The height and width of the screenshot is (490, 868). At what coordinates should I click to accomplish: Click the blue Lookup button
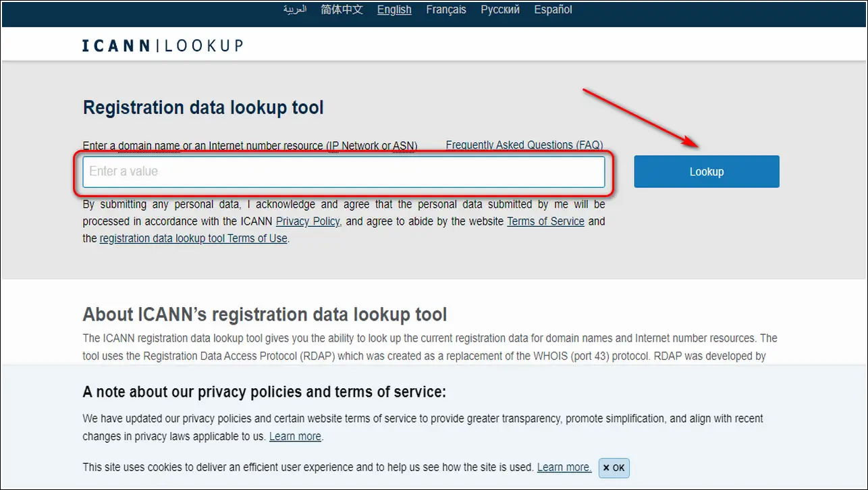707,171
